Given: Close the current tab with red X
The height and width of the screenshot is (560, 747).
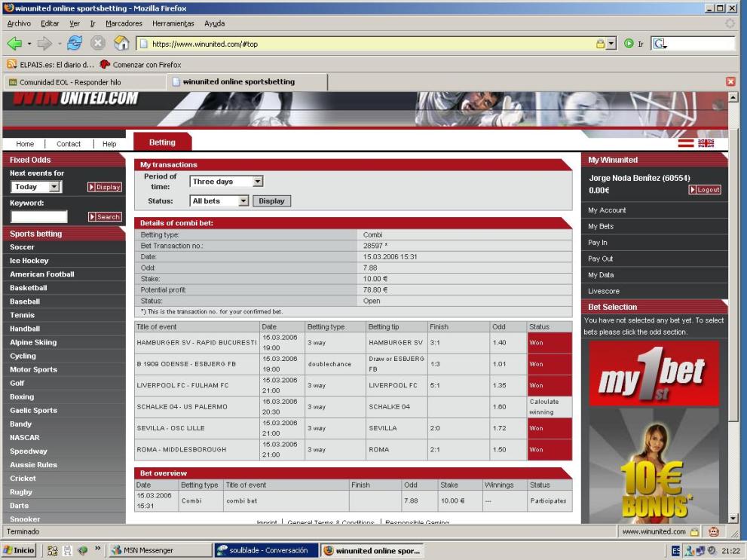Looking at the screenshot, I should pyautogui.click(x=730, y=81).
